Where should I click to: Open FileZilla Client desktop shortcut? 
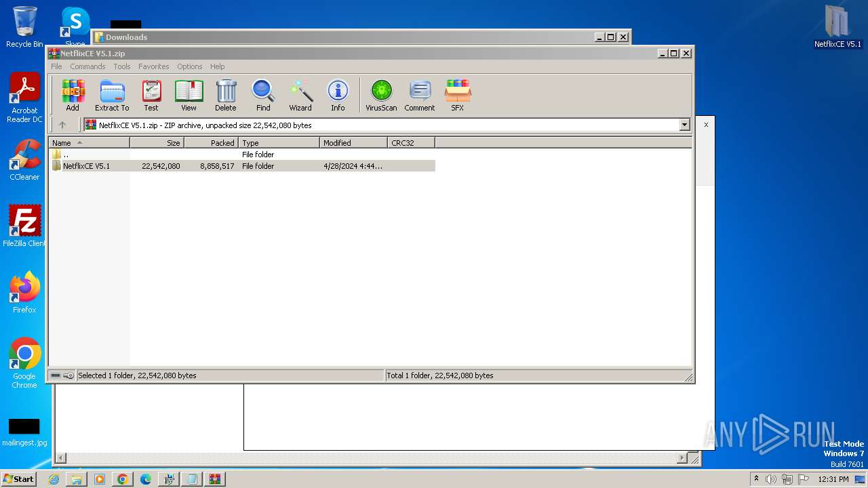coord(24,226)
